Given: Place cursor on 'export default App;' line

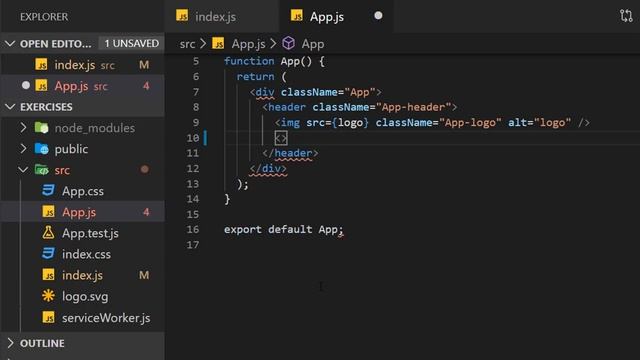Looking at the screenshot, I should [x=284, y=229].
